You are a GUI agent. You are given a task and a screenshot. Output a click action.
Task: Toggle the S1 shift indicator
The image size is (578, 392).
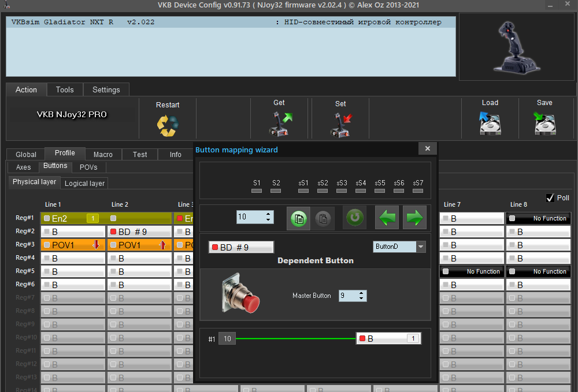257,191
